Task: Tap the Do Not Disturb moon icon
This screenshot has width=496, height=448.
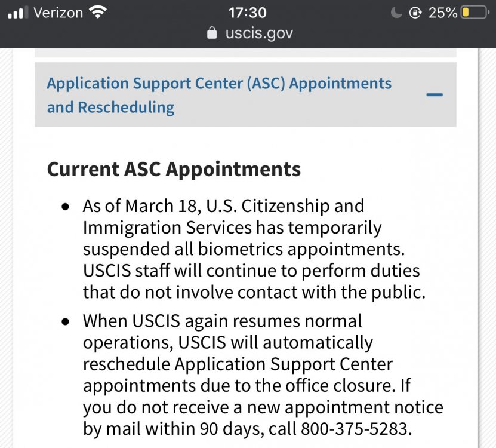Action: [396, 13]
